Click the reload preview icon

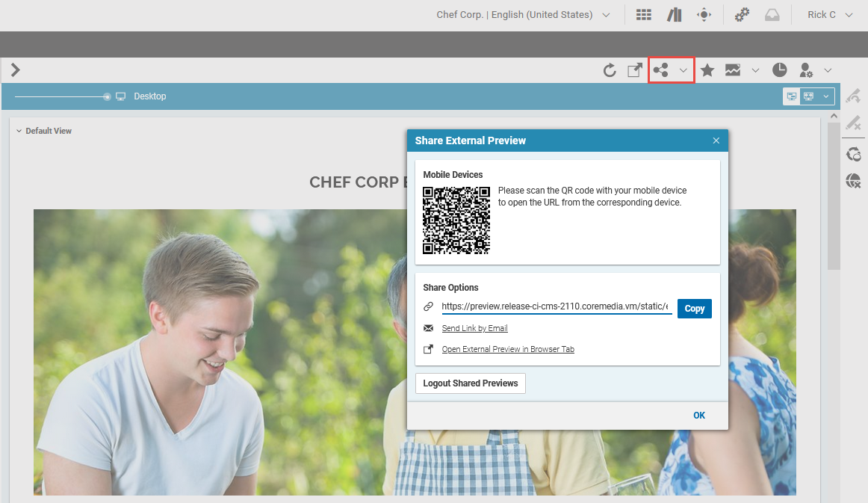(x=610, y=70)
